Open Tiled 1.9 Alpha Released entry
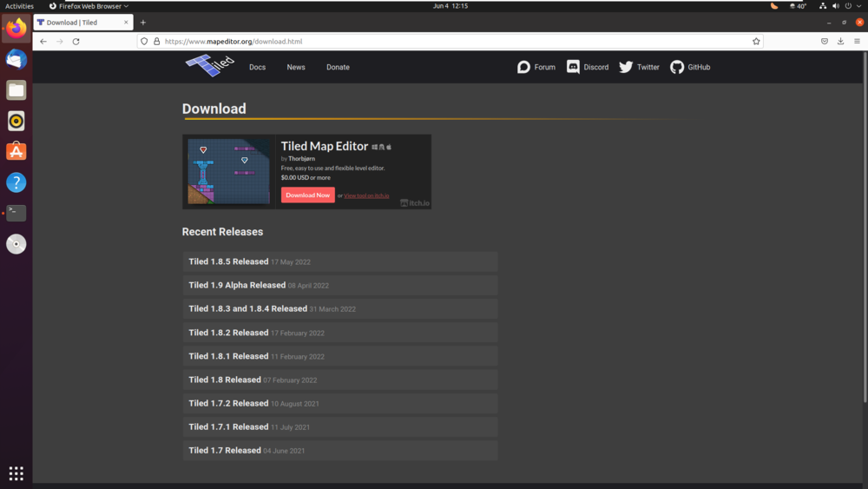 [340, 285]
